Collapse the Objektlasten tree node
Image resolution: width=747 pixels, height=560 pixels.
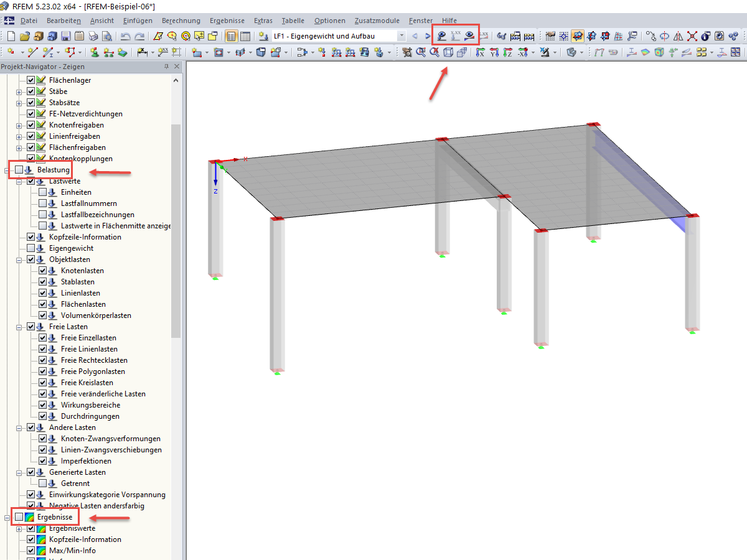[x=19, y=259]
